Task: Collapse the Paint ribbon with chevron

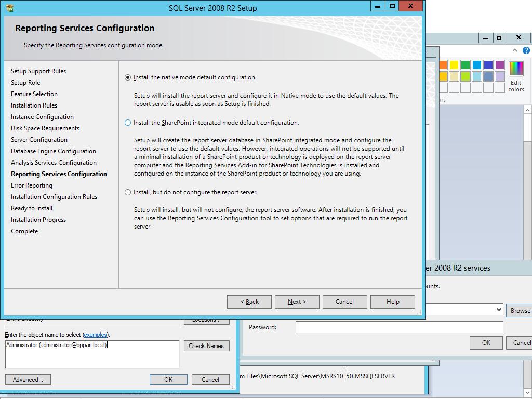Action: click(515, 50)
